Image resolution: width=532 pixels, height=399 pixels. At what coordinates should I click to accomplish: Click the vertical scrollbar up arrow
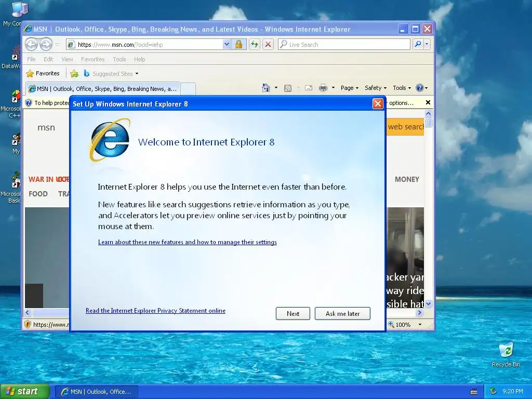428,114
